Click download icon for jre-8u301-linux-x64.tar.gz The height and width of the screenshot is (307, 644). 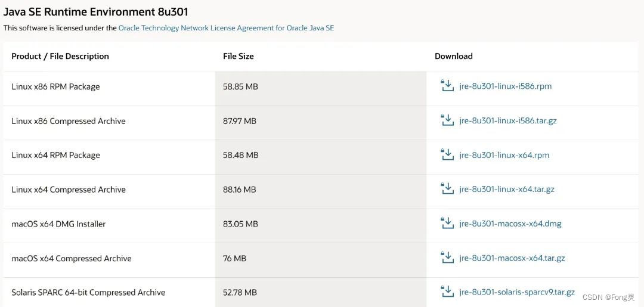447,189
